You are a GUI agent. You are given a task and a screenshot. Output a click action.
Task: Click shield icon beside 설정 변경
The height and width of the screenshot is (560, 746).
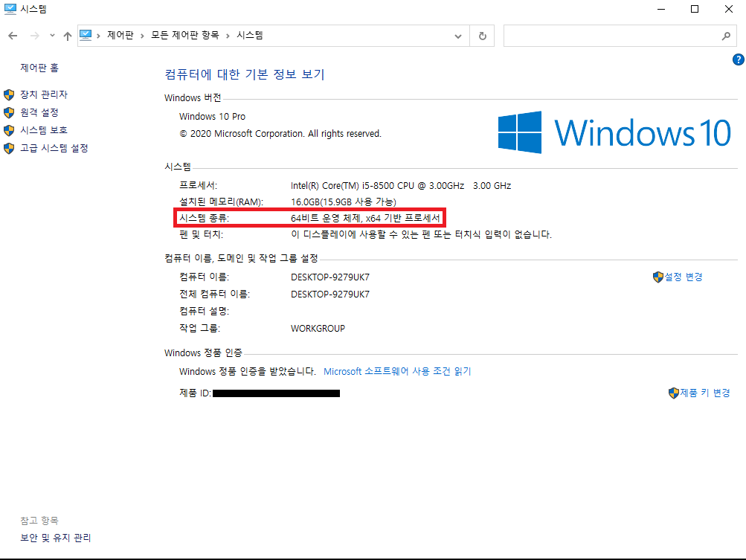pyautogui.click(x=658, y=277)
